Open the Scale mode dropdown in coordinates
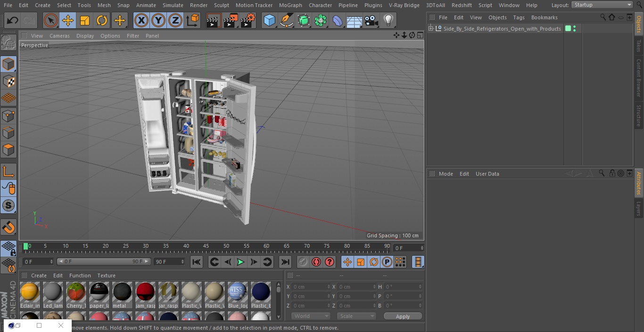Screen dimensions: 644x332 [356, 316]
